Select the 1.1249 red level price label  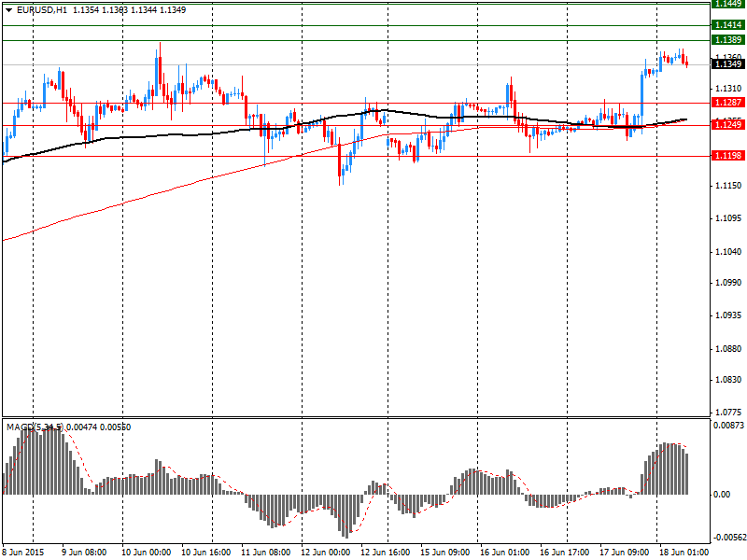[x=728, y=125]
